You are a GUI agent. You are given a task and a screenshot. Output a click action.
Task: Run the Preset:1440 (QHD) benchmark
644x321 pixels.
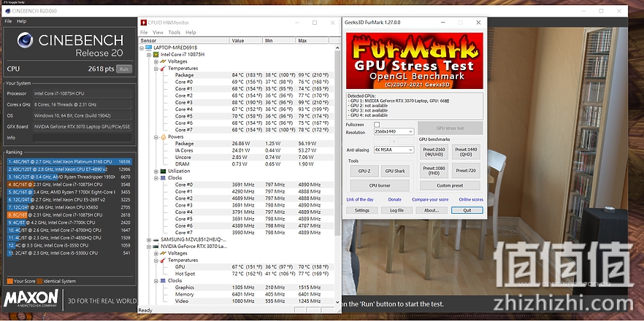click(x=466, y=152)
